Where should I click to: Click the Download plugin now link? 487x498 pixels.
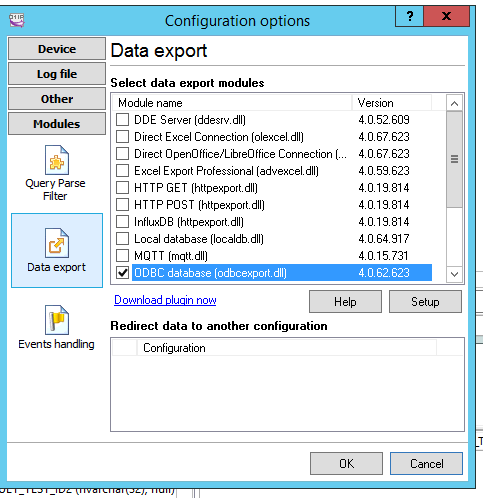(165, 300)
